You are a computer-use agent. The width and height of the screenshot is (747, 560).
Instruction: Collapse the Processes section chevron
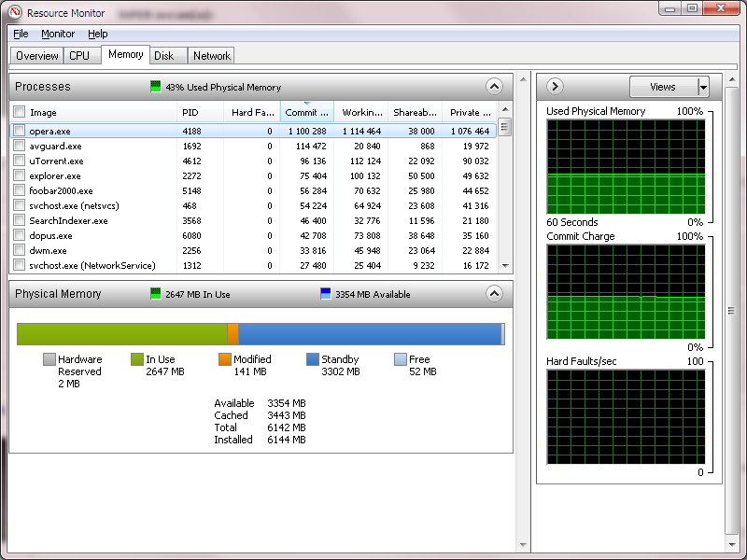(494, 87)
